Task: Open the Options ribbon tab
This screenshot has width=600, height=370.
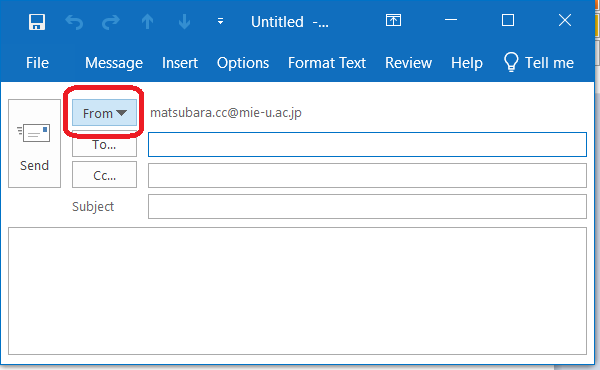Action: coord(243,63)
